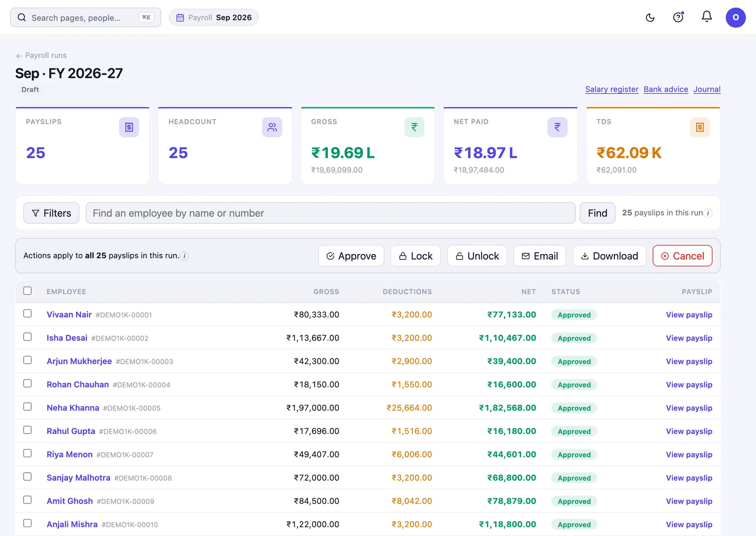Click the Find button
756x536 pixels.
(597, 213)
